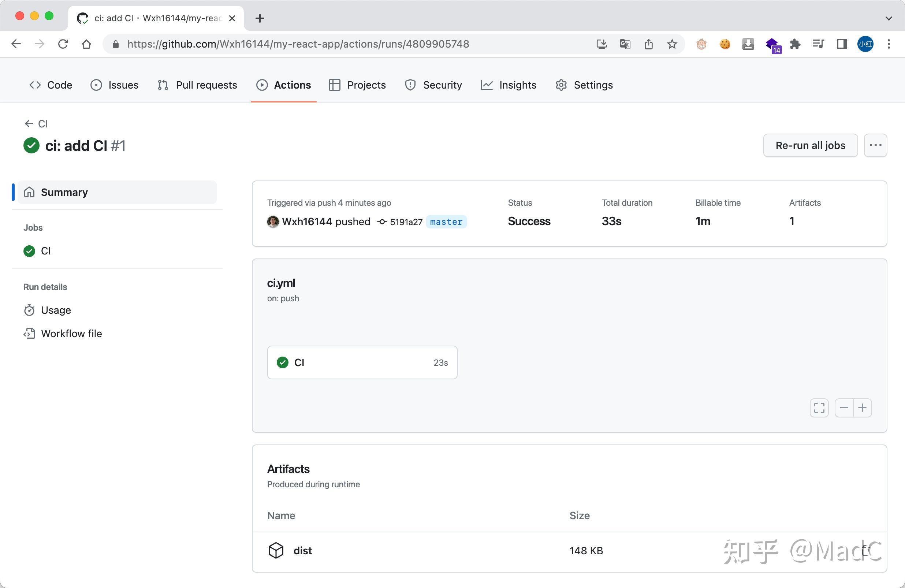The width and height of the screenshot is (905, 588).
Task: Enter fullscreen view of workflow graph
Action: click(x=819, y=408)
